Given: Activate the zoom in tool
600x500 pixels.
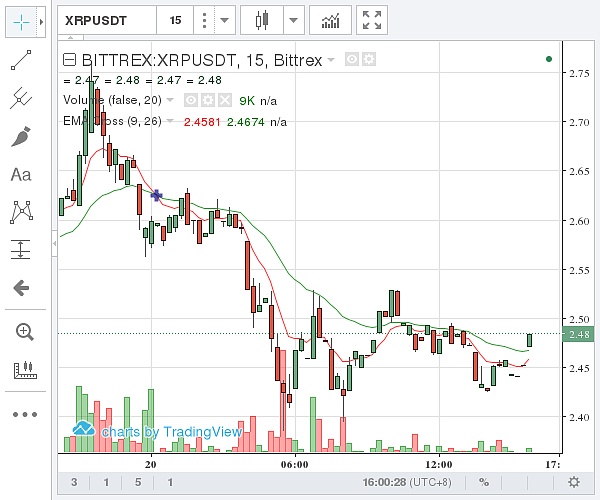Looking at the screenshot, I should [x=24, y=332].
